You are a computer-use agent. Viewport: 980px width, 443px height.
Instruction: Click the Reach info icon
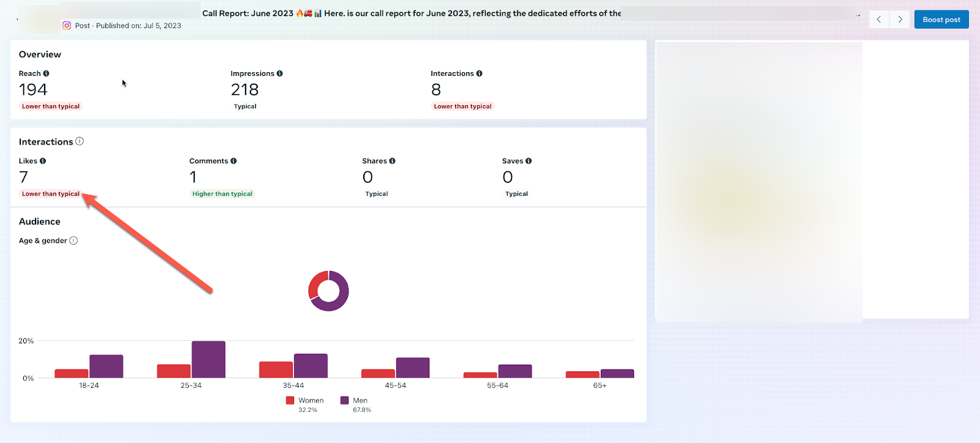46,73
